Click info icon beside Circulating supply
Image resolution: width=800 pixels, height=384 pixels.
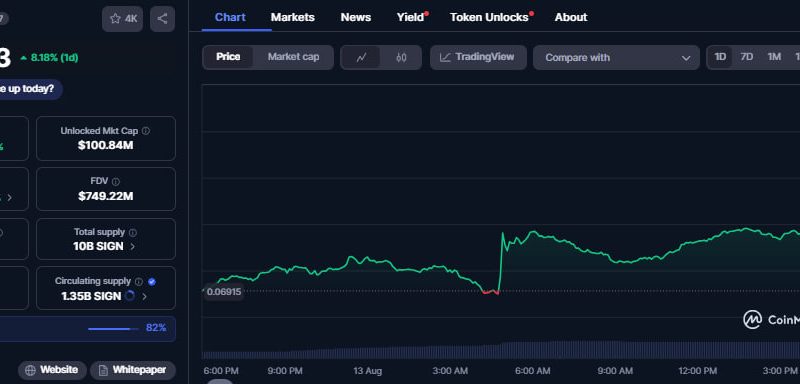pyautogui.click(x=139, y=281)
